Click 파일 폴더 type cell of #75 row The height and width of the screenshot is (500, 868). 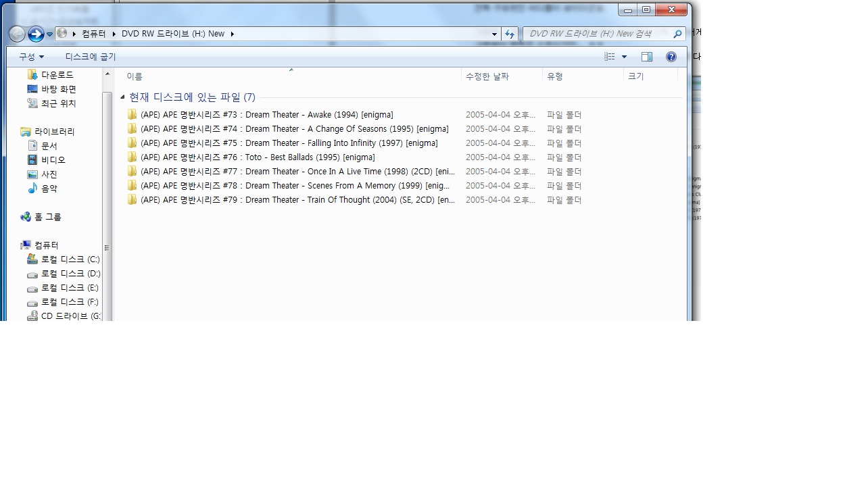564,143
